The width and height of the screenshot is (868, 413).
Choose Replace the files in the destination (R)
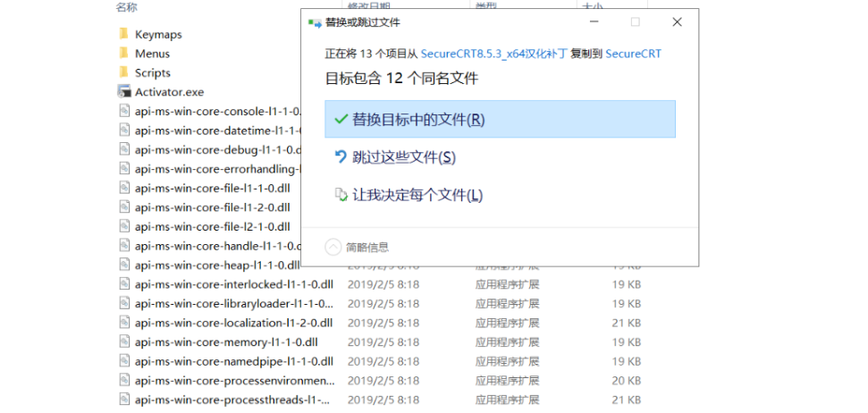click(500, 119)
